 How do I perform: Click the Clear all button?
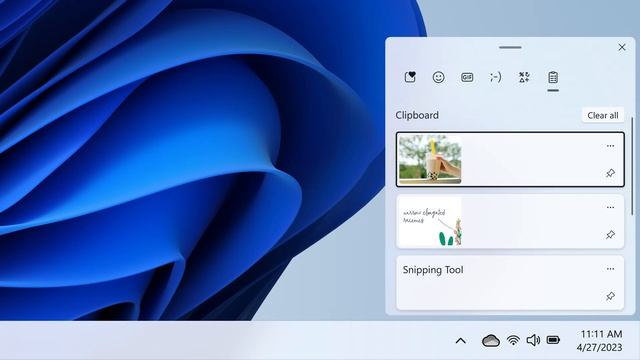[x=603, y=116]
